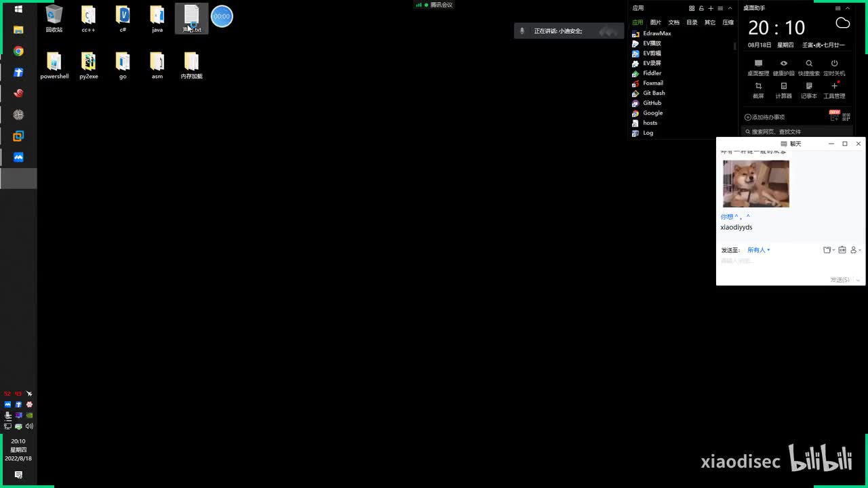The height and width of the screenshot is (488, 868).
Task: Click the blue 00:00 recording timer circle
Action: point(222,16)
